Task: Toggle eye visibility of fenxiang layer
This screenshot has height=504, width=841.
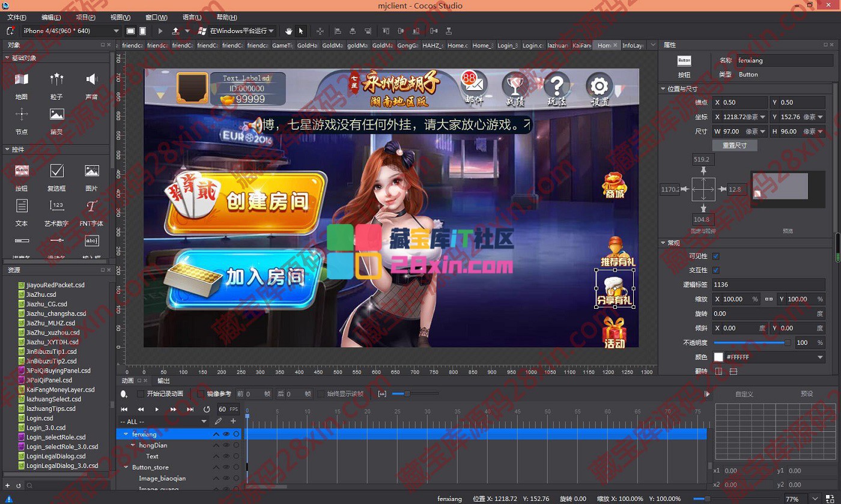Action: click(226, 434)
